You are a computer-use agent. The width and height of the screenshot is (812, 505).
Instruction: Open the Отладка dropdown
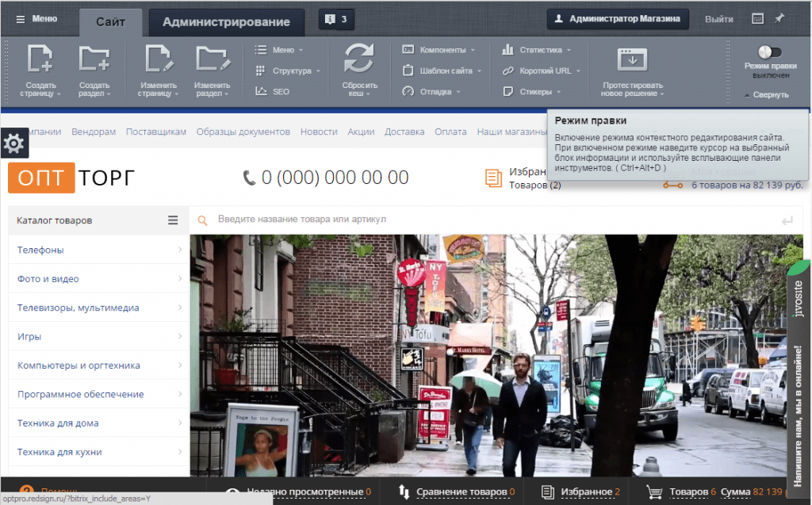(x=431, y=92)
